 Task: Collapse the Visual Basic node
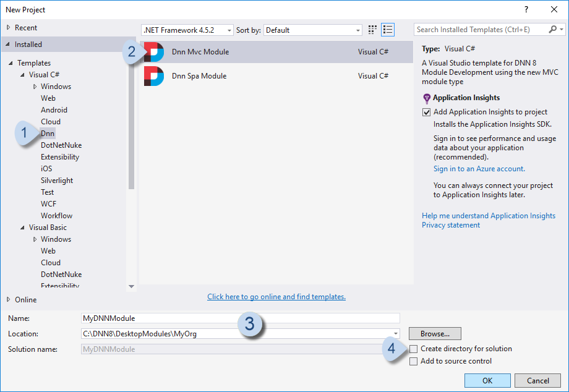point(22,228)
